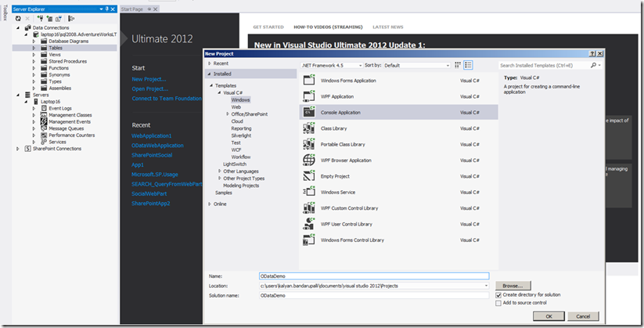This screenshot has height=328, width=644.
Task: Expand the Recent category in New Project
Action: pyautogui.click(x=210, y=63)
